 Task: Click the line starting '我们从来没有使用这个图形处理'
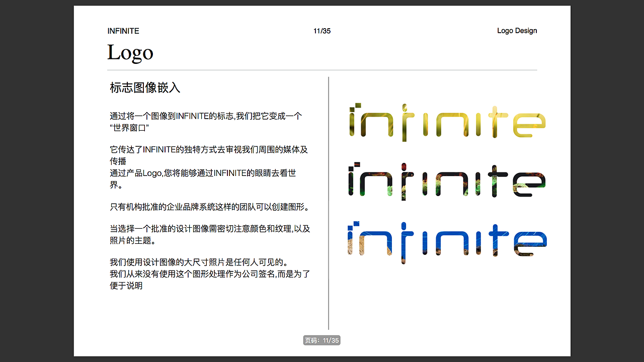[x=210, y=274]
